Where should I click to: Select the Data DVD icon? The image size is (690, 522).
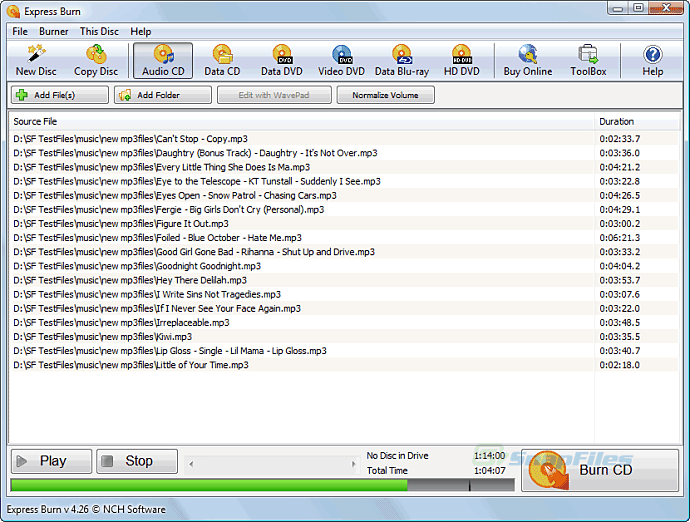pos(282,54)
